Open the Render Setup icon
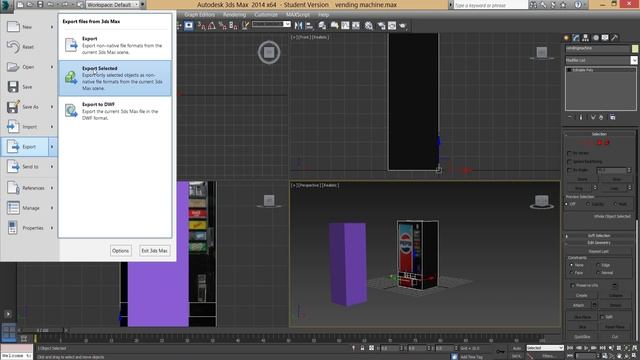Viewport: 640px width, 360px height. point(381,26)
